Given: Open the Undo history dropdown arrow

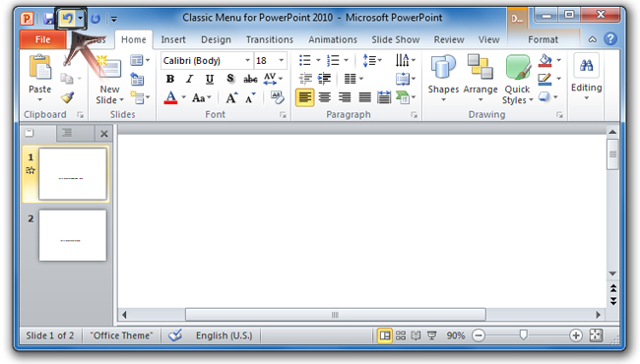Looking at the screenshot, I should 80,19.
